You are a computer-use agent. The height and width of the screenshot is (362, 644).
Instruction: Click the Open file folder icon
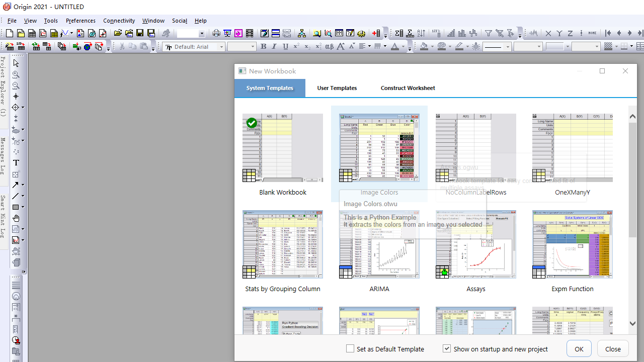118,34
